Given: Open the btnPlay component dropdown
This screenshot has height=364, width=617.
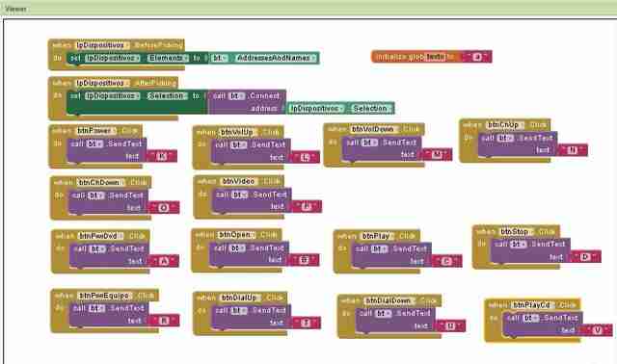Looking at the screenshot, I should [377, 236].
